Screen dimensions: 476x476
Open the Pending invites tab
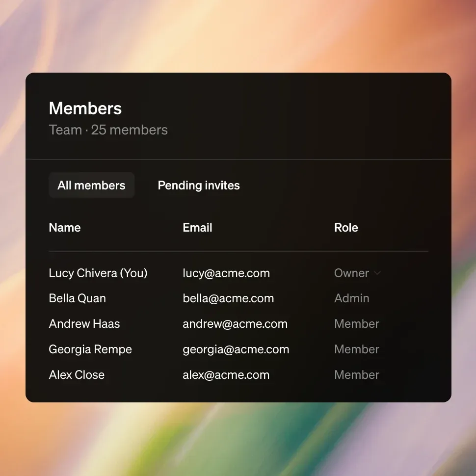(x=199, y=185)
